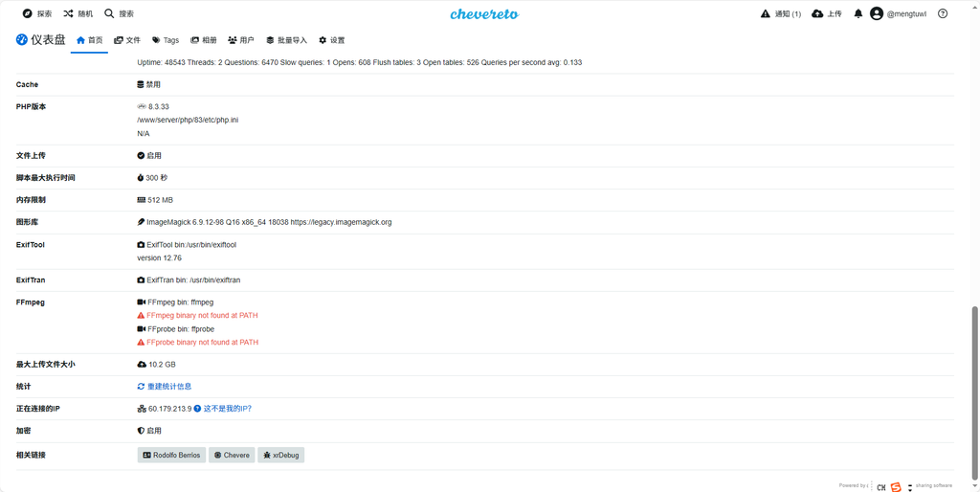Open the 搜索 (Search) option

119,13
